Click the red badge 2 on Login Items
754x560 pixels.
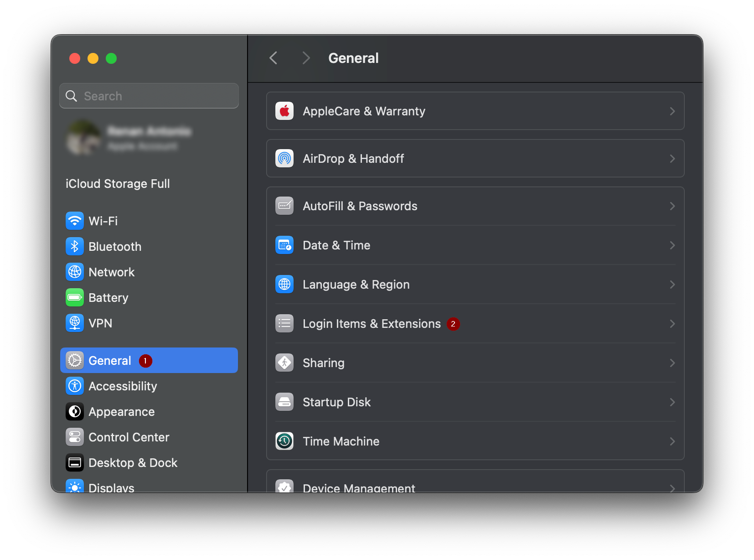(x=453, y=324)
